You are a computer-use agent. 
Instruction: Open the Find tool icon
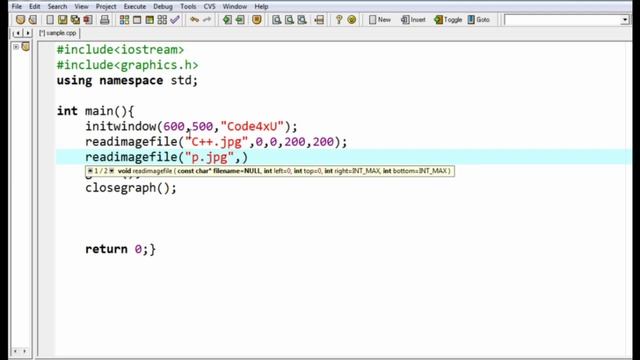point(277,20)
